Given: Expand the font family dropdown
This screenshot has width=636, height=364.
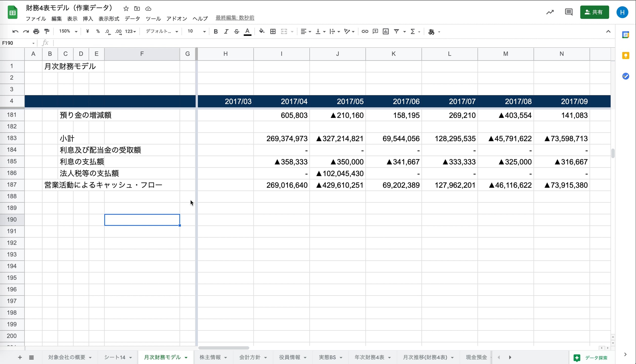Looking at the screenshot, I should tap(162, 31).
